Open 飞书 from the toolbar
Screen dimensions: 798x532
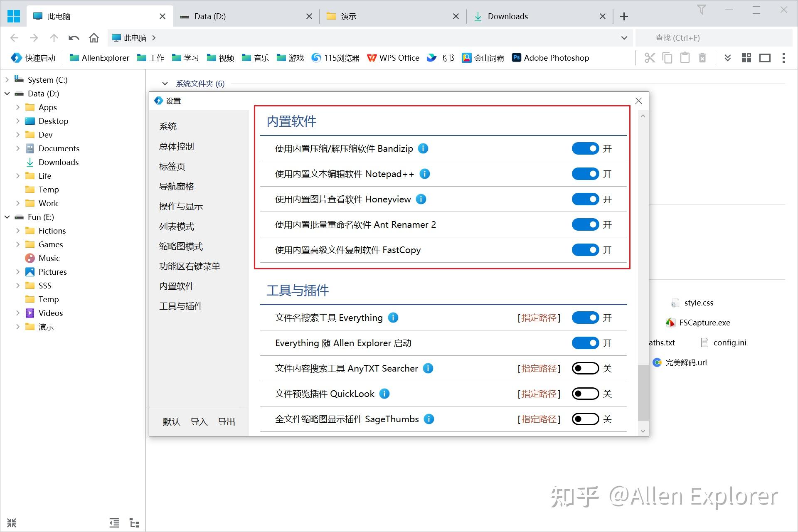440,58
